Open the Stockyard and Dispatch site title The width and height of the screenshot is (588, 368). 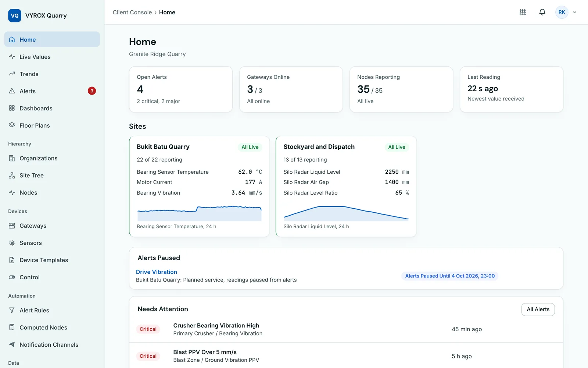click(319, 147)
